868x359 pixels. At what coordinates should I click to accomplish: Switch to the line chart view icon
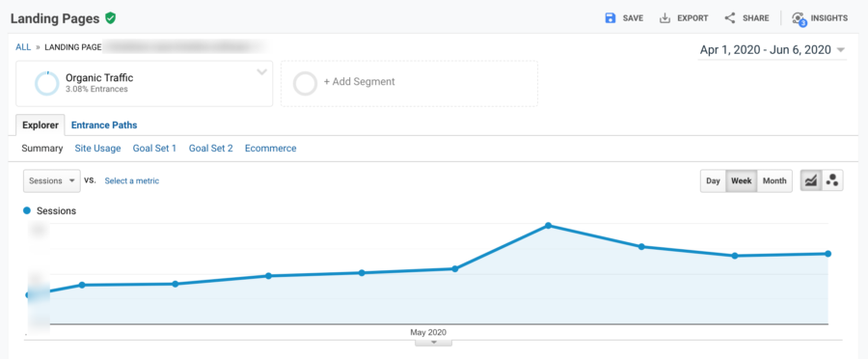click(x=811, y=180)
